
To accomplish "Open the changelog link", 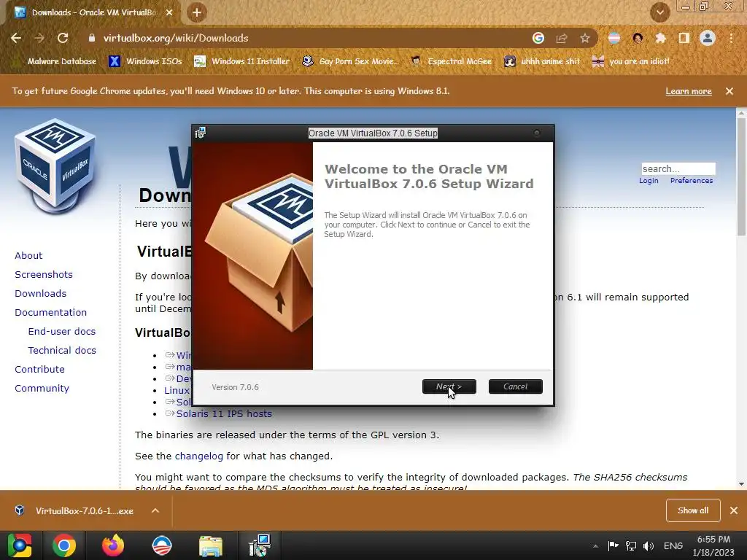I will pyautogui.click(x=198, y=456).
